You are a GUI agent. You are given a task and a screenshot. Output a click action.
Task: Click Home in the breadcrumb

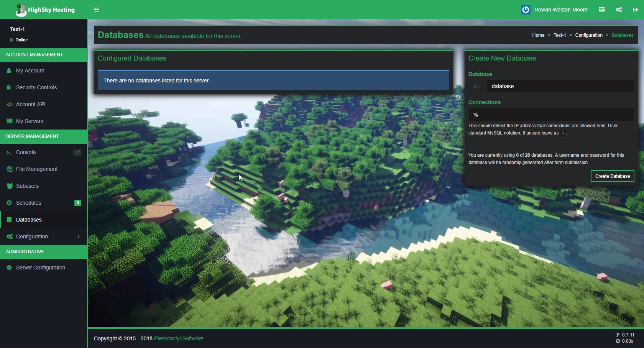coord(538,35)
